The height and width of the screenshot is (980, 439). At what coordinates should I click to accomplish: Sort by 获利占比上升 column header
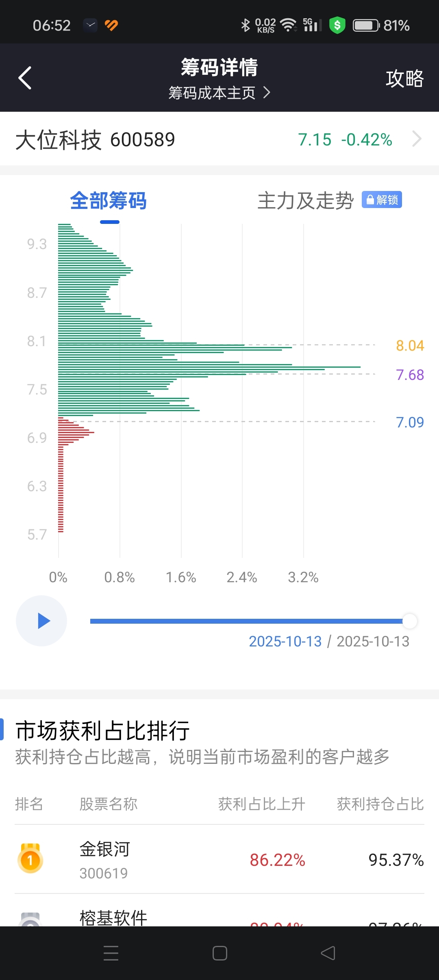pos(261,804)
